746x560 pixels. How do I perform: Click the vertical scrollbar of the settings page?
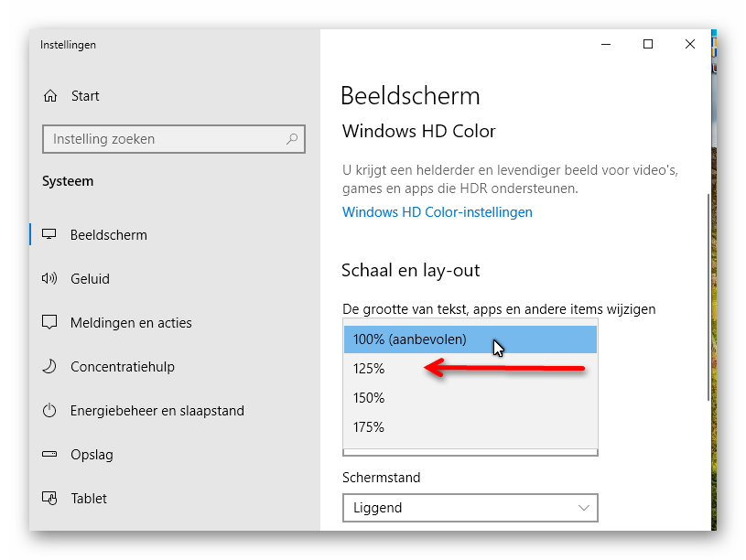point(708,296)
